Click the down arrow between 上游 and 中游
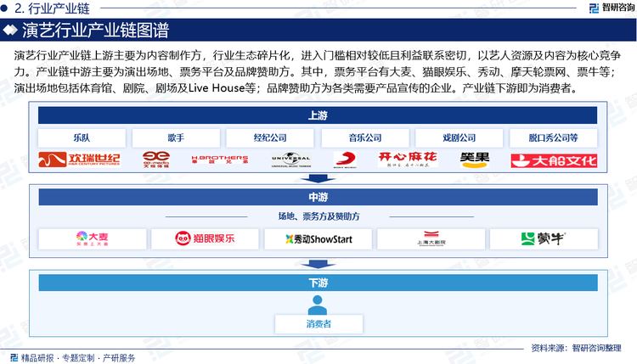 pos(318,178)
